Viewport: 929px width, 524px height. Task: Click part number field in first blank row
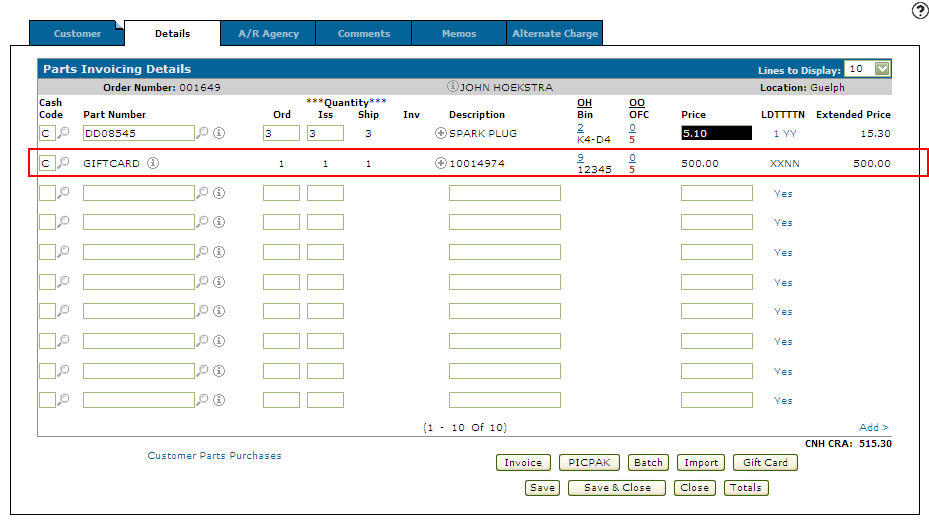pos(139,193)
